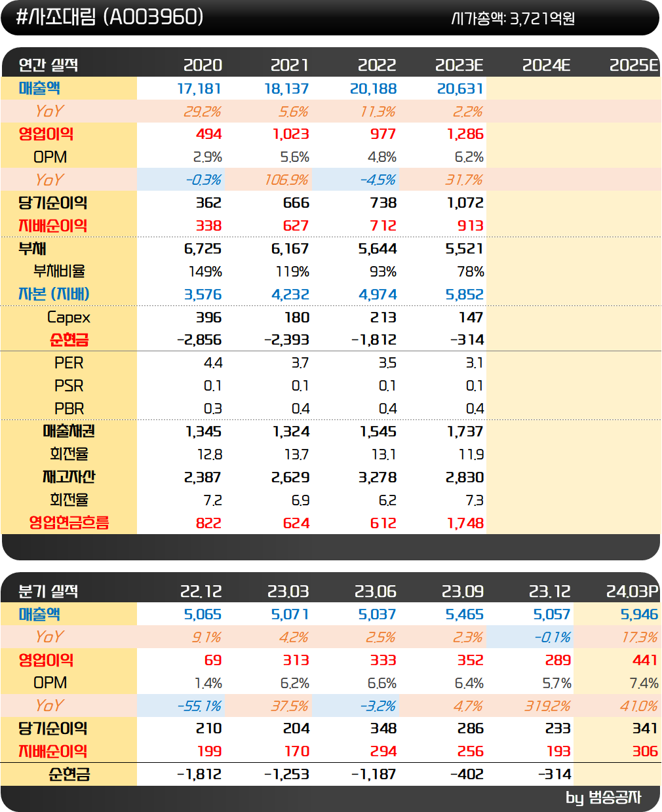Click the 2022 controlling net income 712
The width and height of the screenshot is (662, 812).
(x=383, y=225)
